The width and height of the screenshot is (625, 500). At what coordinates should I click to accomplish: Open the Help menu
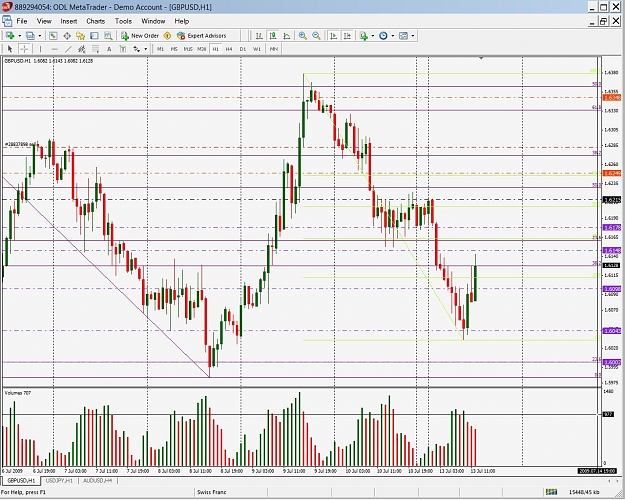click(182, 21)
